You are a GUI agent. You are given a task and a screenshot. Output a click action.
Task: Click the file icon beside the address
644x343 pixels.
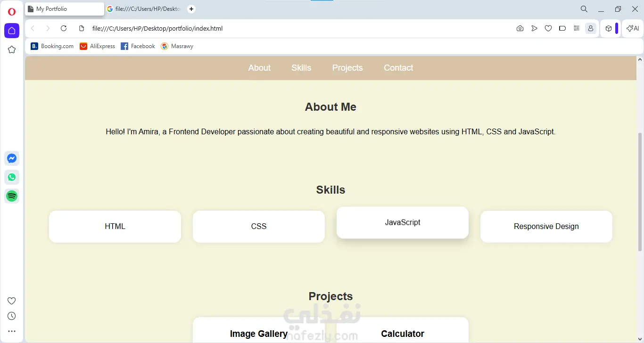click(x=82, y=28)
